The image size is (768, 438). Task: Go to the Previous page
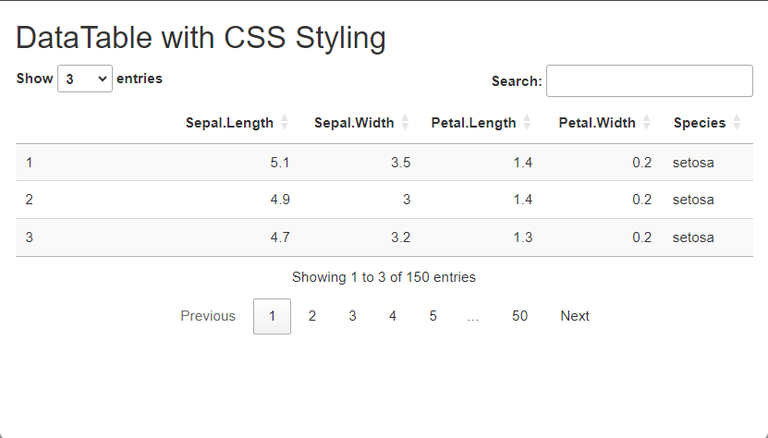pyautogui.click(x=208, y=316)
